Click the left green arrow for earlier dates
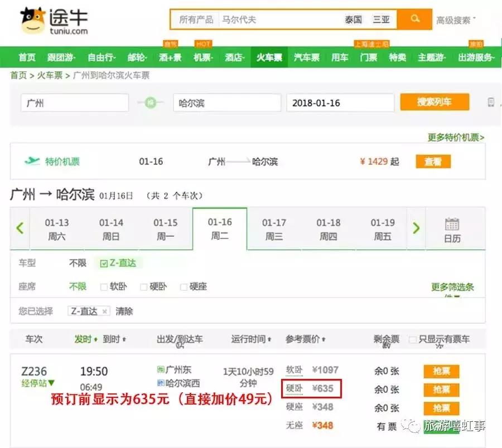This screenshot has width=502, height=448. [20, 228]
